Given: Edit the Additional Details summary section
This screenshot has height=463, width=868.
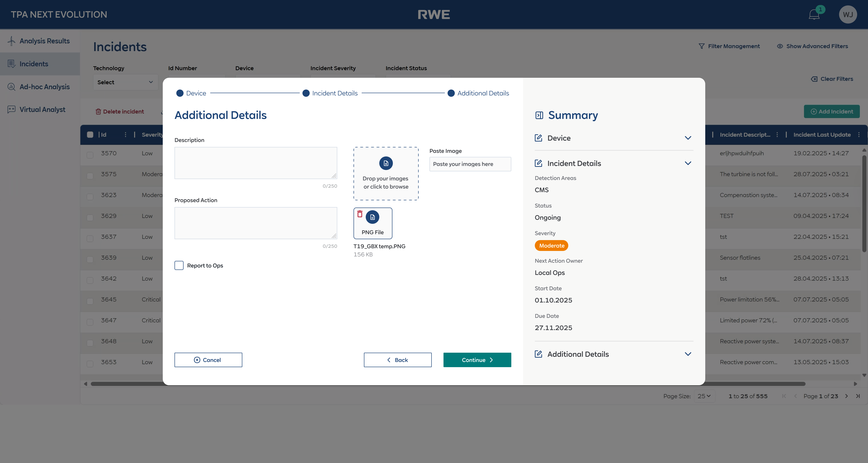Looking at the screenshot, I should coord(538,354).
